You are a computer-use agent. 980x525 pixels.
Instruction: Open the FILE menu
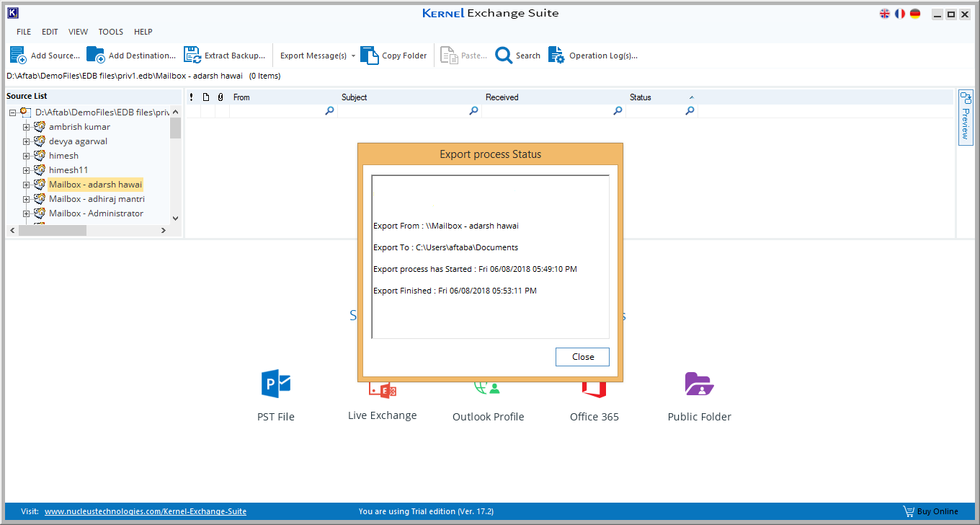[24, 32]
